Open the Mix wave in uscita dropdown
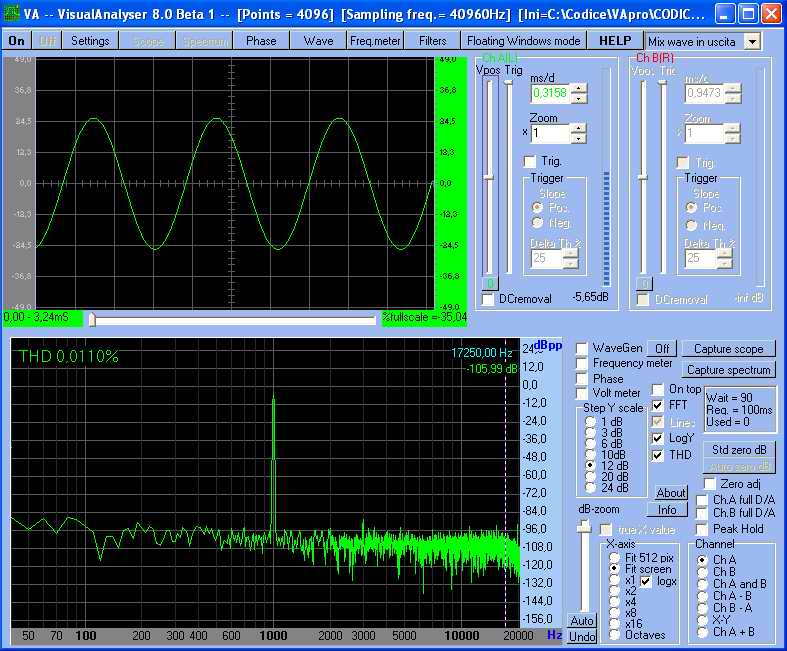This screenshot has width=787, height=651. [752, 41]
